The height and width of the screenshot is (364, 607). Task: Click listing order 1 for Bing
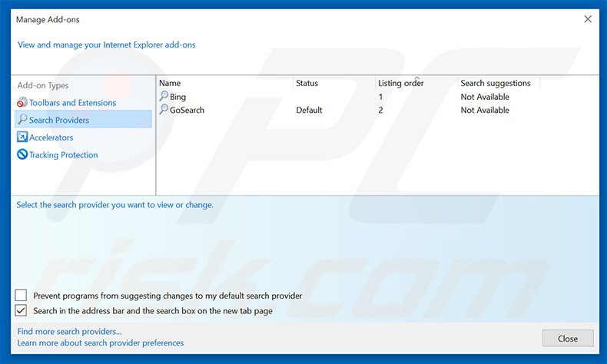(x=380, y=97)
